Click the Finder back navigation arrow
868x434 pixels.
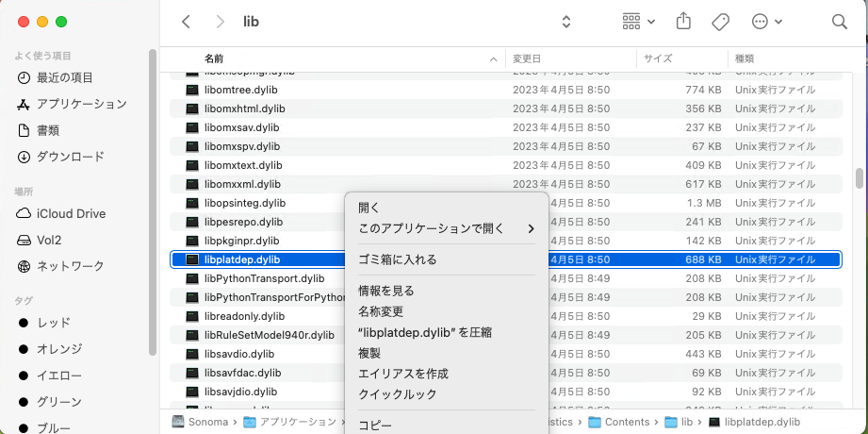point(186,21)
